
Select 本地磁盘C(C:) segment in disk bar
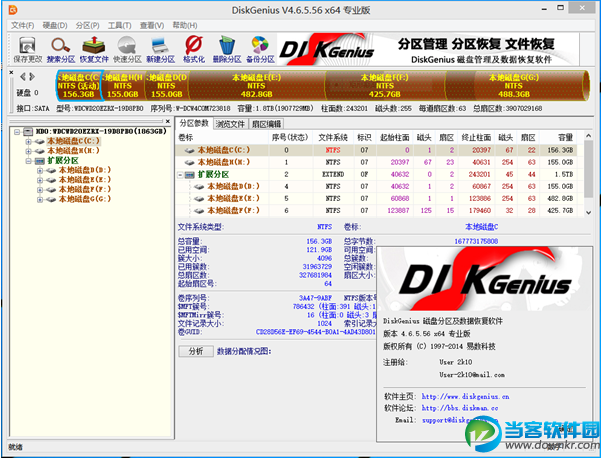coord(79,85)
